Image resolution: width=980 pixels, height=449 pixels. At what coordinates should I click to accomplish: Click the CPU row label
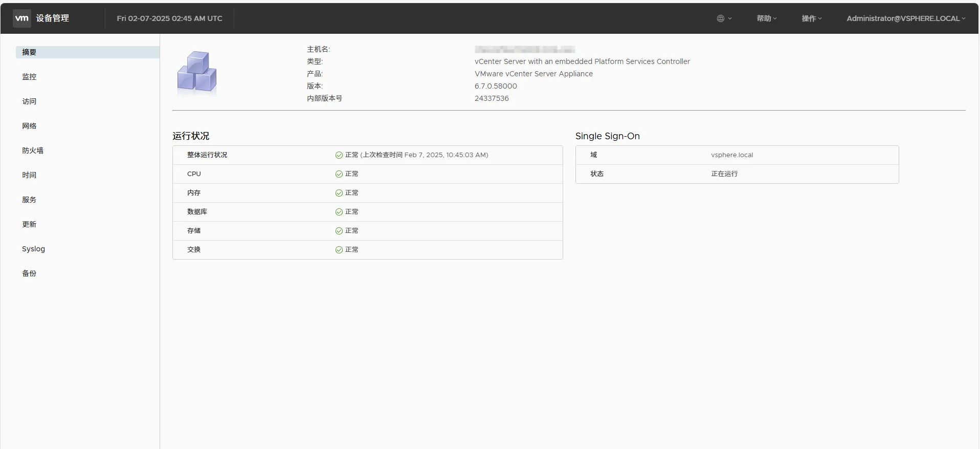[x=194, y=174]
